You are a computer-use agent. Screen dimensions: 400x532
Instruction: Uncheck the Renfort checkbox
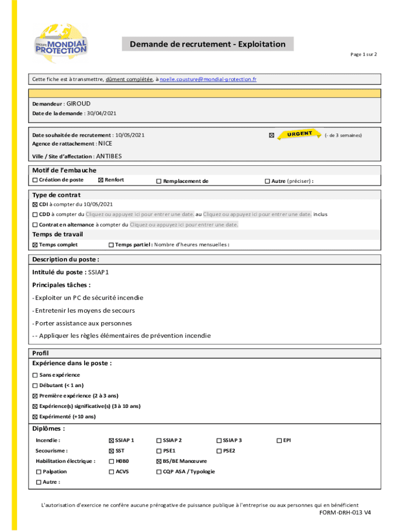click(x=101, y=180)
